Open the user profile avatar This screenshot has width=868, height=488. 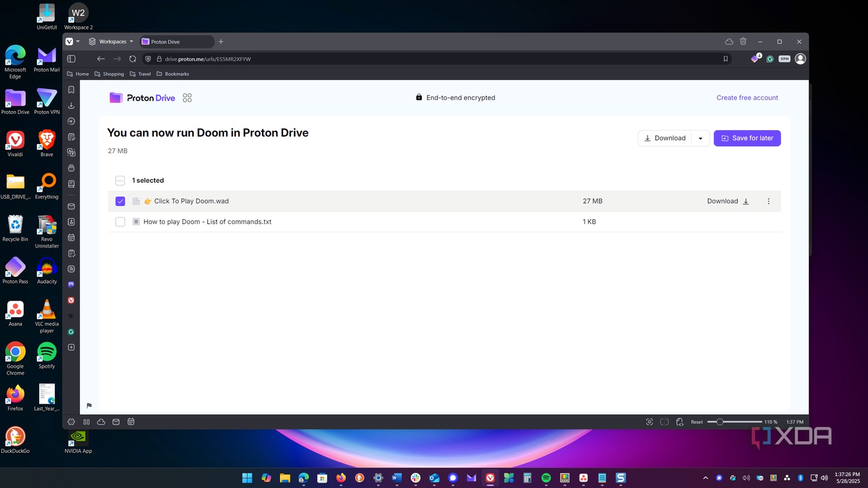(800, 58)
